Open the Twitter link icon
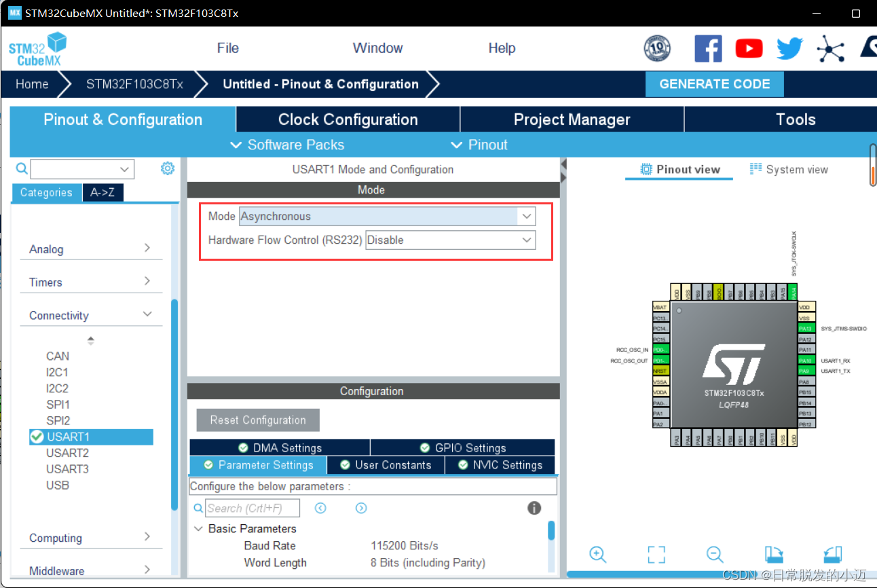The height and width of the screenshot is (588, 877). 789,49
